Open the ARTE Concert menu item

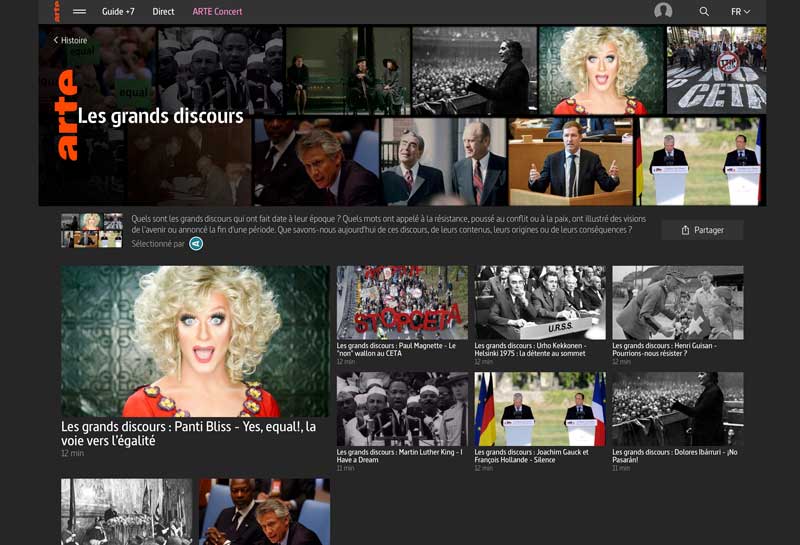click(x=217, y=11)
